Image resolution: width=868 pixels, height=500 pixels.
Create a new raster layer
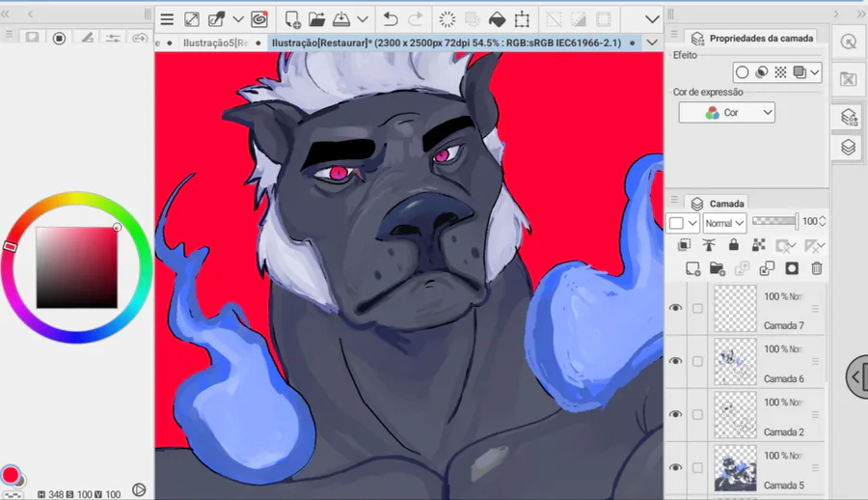tap(692, 269)
